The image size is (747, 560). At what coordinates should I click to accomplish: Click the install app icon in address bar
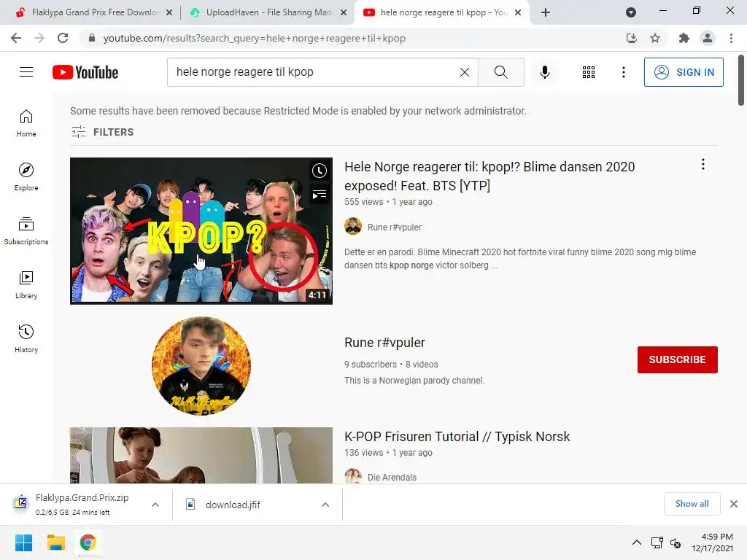[631, 38]
